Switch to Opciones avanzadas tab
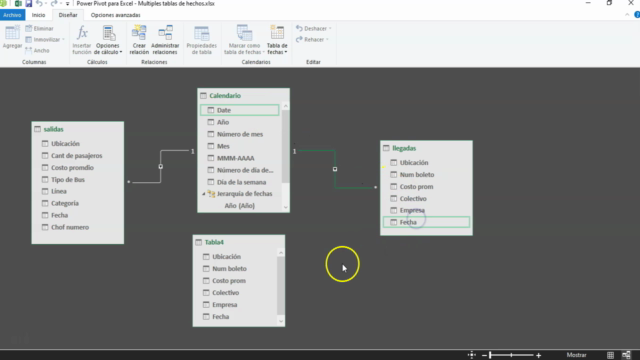This screenshot has width=640, height=360. click(116, 15)
